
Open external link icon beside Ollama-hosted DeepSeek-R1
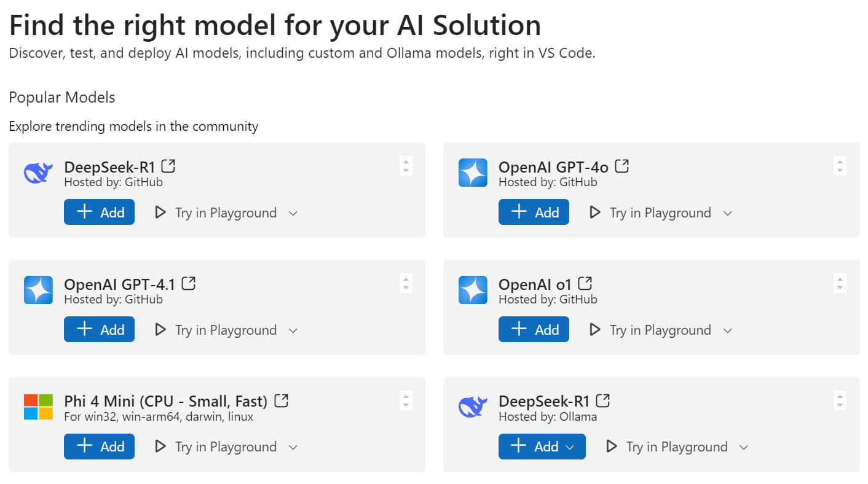603,400
